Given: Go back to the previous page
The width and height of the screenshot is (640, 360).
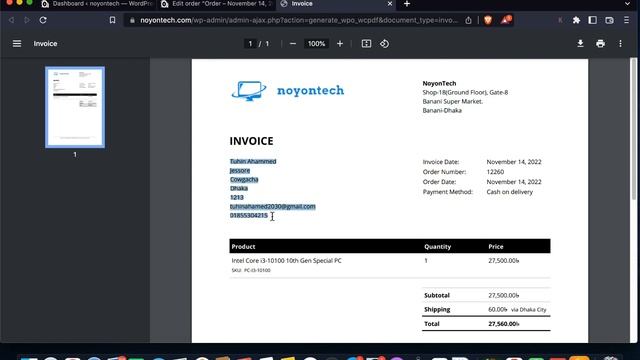Looking at the screenshot, I should pyautogui.click(x=11, y=20).
